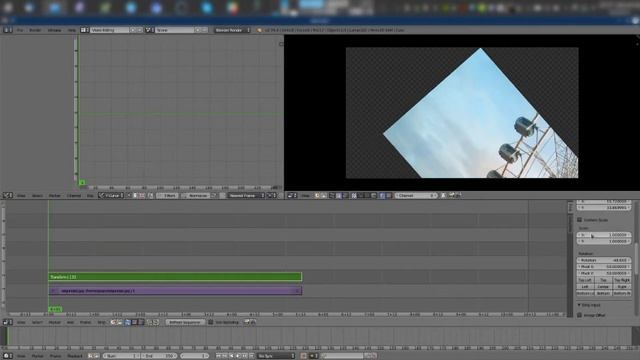This screenshot has width=640, height=360.
Task: Click the timeline Start frame field
Action: pos(122,356)
